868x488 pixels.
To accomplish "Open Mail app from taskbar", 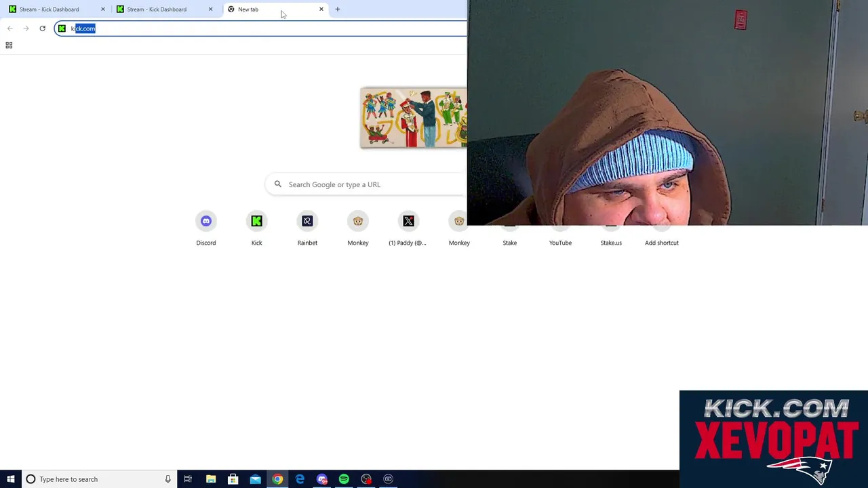I will point(255,479).
